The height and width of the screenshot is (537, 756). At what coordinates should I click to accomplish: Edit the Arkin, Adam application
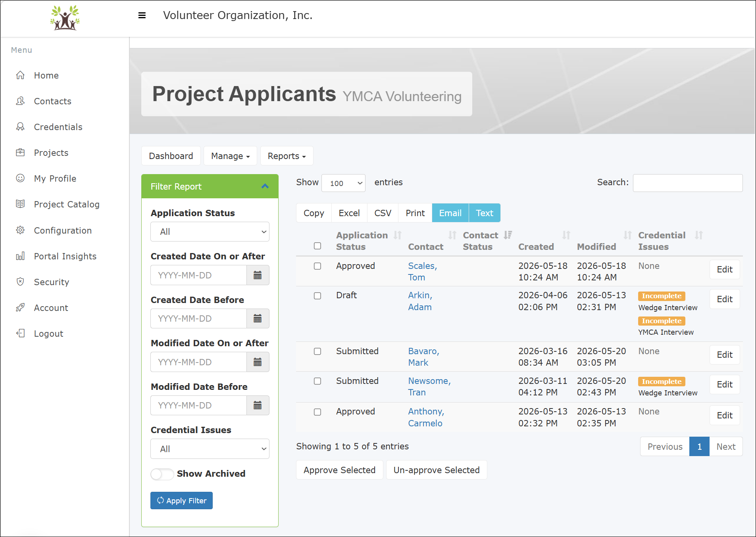point(725,299)
